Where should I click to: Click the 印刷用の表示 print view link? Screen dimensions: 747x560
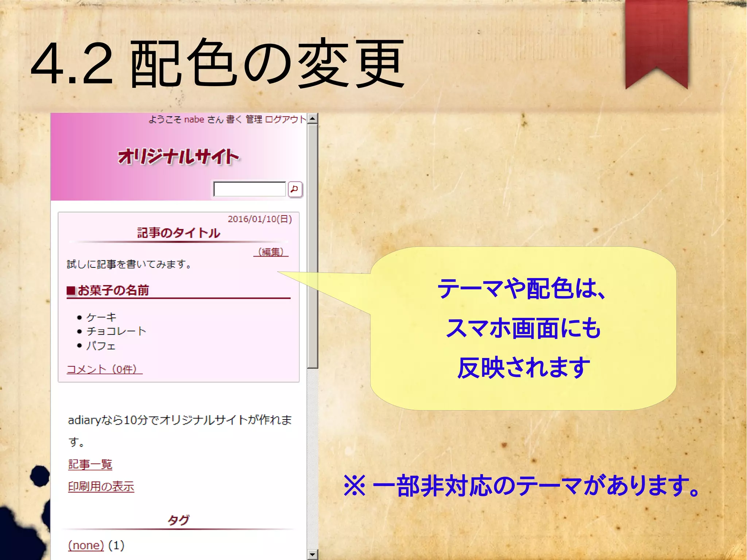(101, 486)
